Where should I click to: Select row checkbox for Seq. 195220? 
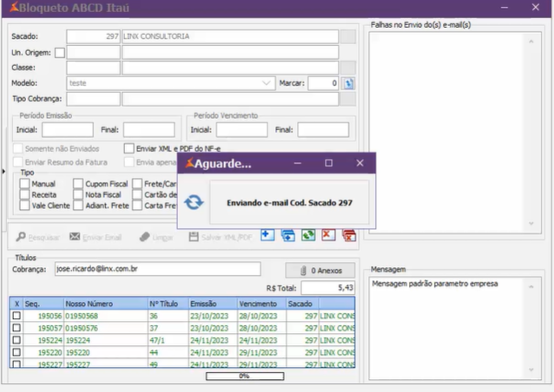tap(16, 352)
